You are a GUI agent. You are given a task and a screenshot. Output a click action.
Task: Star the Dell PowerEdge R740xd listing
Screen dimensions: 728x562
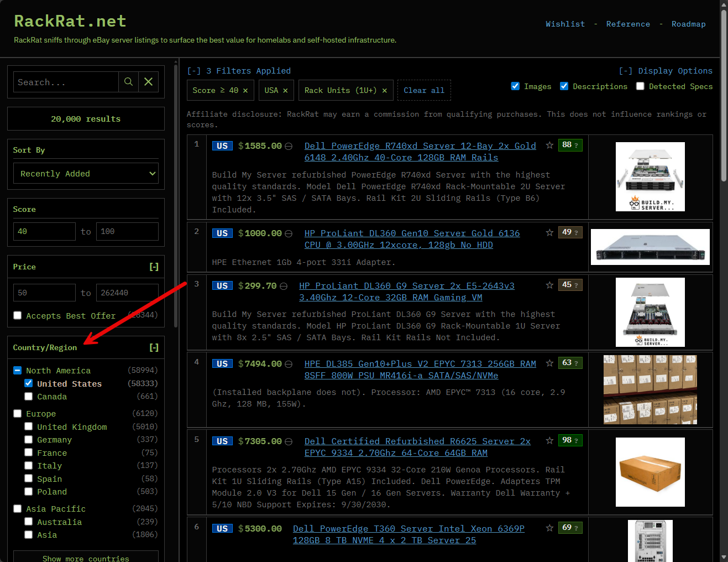[x=549, y=145]
